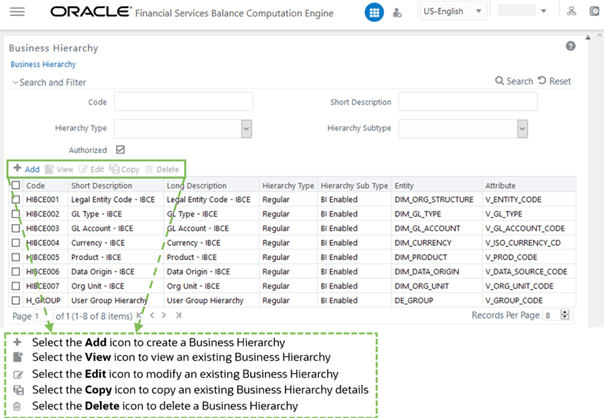The image size is (604, 418).
Task: Collapse the Search and Filter section
Action: (15, 82)
